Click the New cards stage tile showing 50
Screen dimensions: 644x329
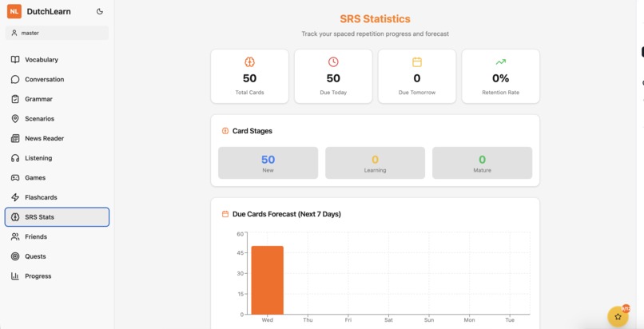pyautogui.click(x=268, y=163)
